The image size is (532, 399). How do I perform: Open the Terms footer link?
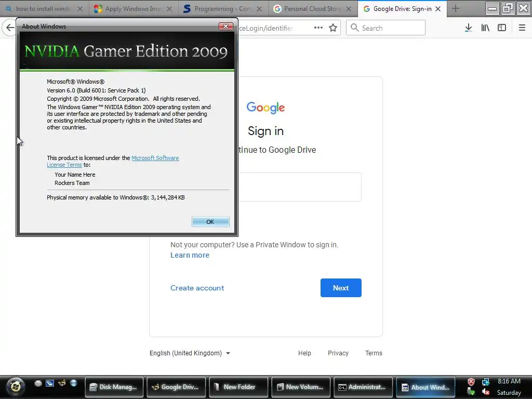point(374,353)
